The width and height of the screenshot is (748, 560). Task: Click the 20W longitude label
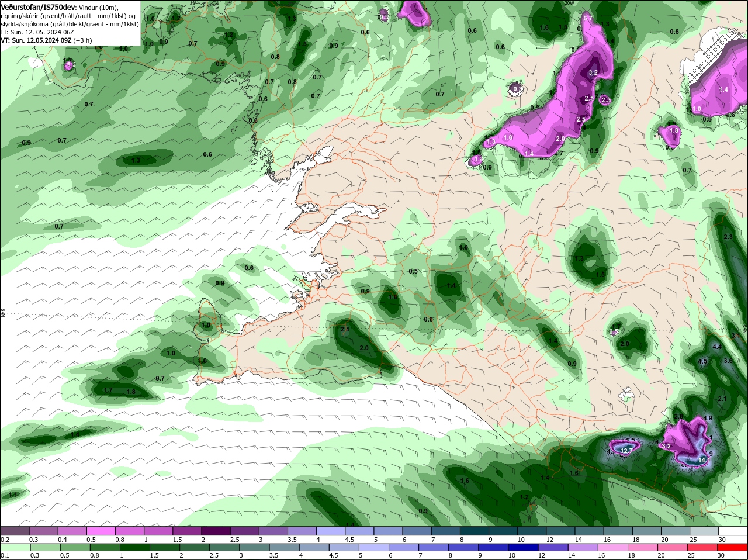pyautogui.click(x=570, y=3)
